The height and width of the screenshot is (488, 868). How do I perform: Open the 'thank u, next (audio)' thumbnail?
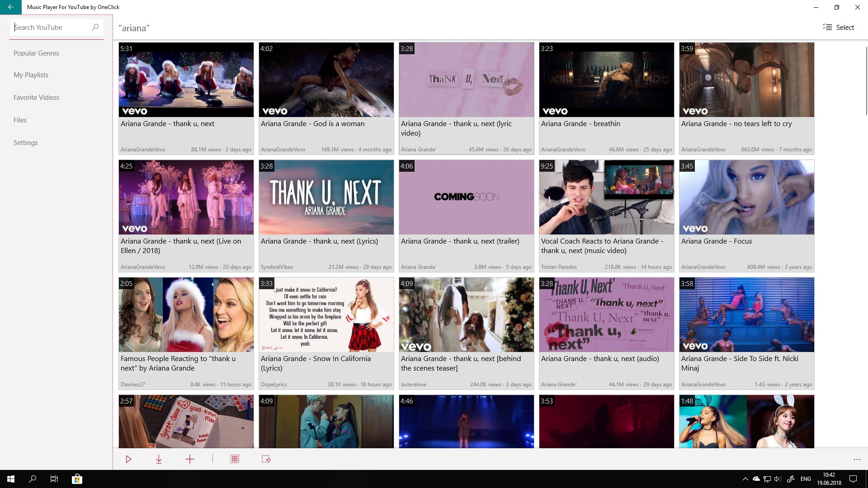pos(607,315)
